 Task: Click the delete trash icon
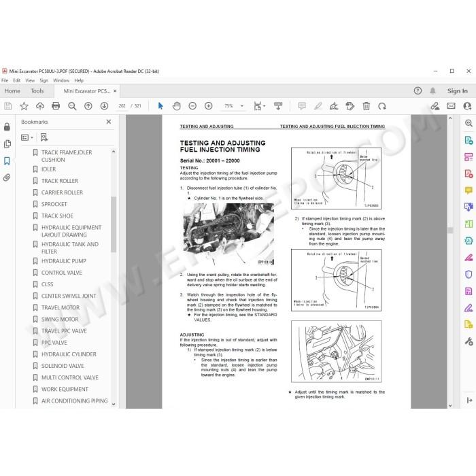[367, 106]
